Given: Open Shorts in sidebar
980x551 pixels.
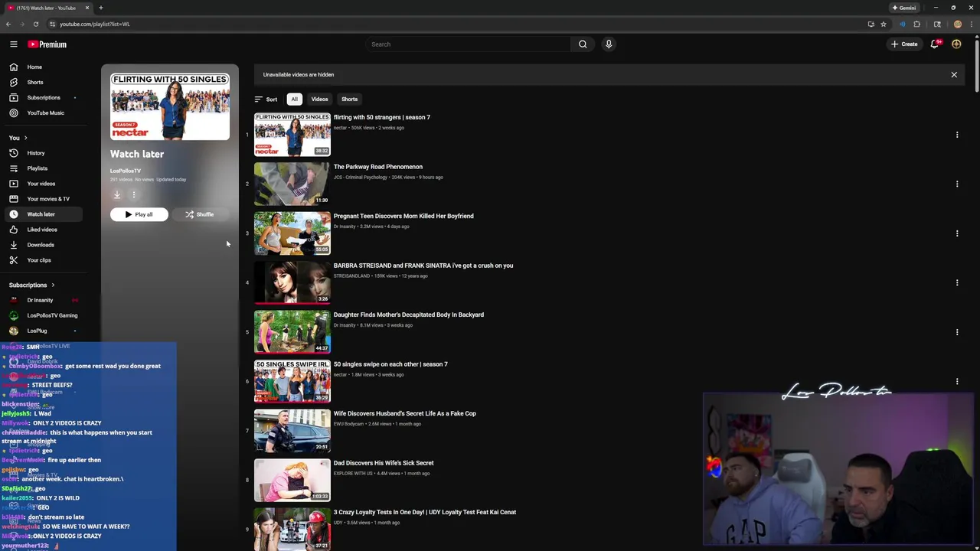Looking at the screenshot, I should tap(43, 82).
